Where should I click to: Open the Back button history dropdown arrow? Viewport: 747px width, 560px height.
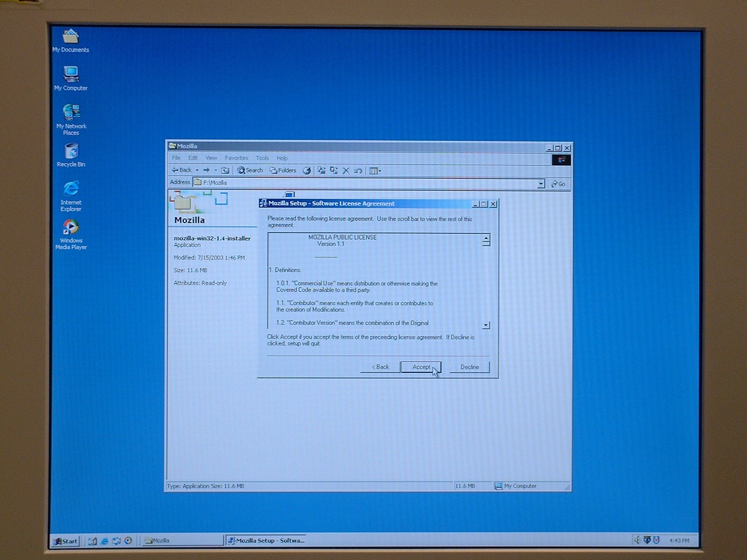pyautogui.click(x=197, y=170)
